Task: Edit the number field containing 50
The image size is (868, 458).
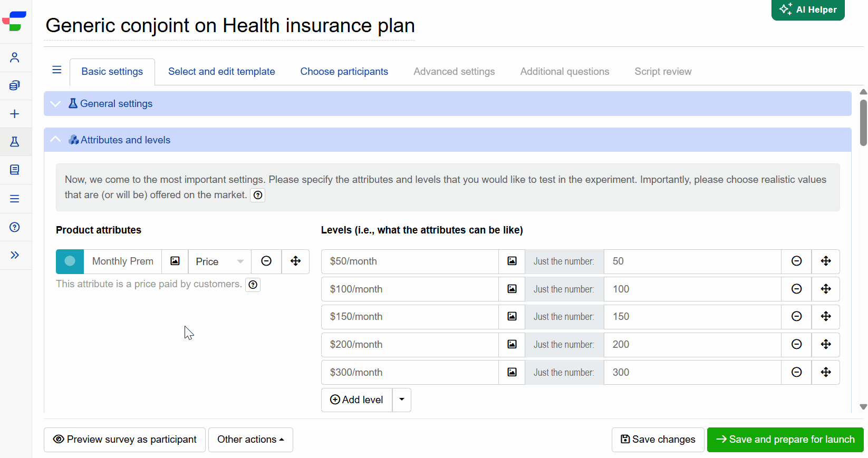Action: click(692, 261)
